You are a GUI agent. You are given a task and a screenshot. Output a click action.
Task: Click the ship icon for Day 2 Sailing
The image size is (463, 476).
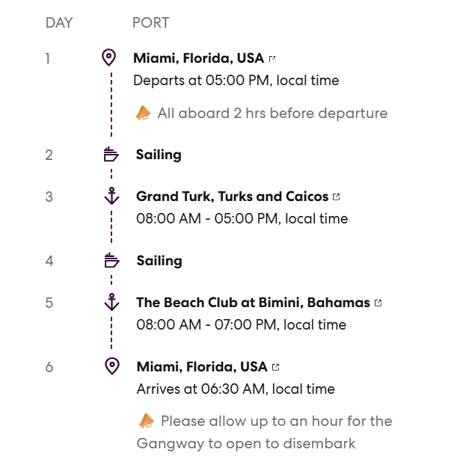coord(111,155)
